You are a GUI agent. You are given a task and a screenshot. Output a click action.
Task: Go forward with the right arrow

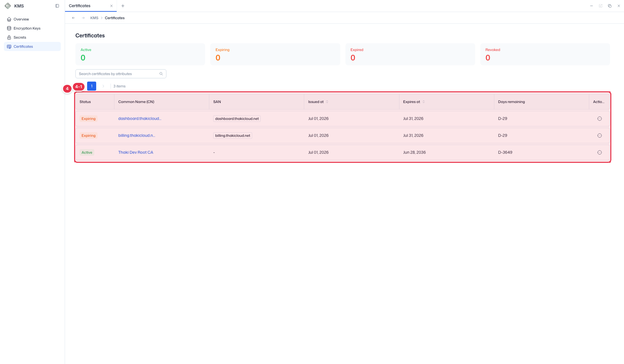pos(83,18)
